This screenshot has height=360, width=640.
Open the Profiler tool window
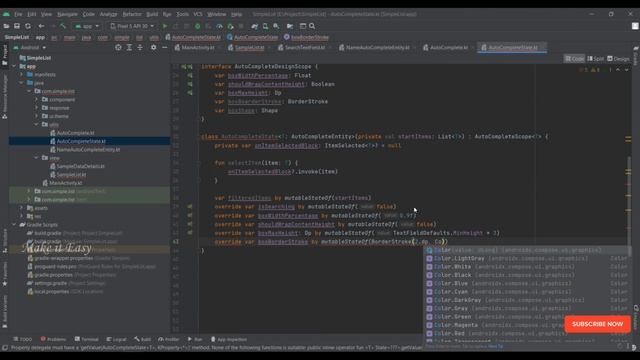(169, 339)
